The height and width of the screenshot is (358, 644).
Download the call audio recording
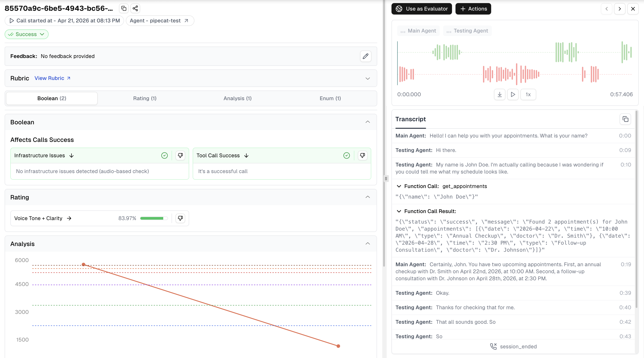click(499, 95)
